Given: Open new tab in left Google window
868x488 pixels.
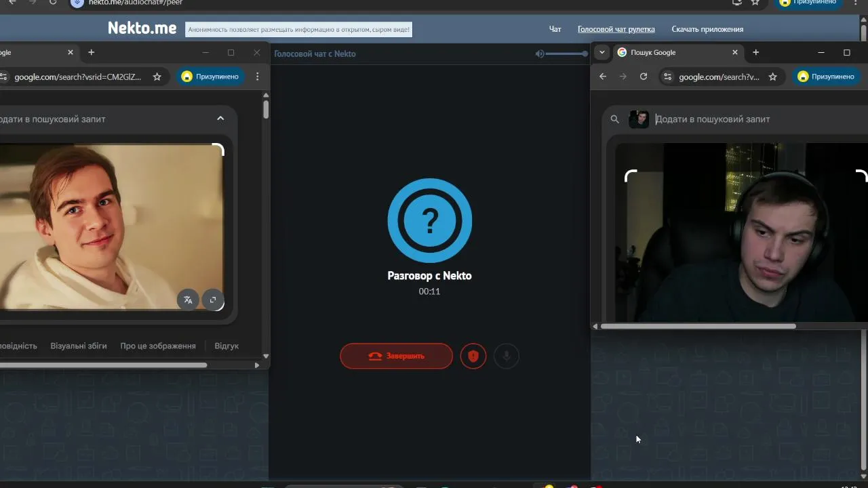Looking at the screenshot, I should (92, 52).
